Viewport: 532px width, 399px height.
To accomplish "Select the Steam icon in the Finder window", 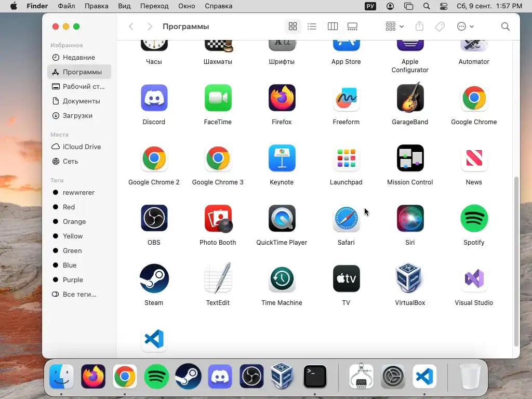I will (x=154, y=278).
